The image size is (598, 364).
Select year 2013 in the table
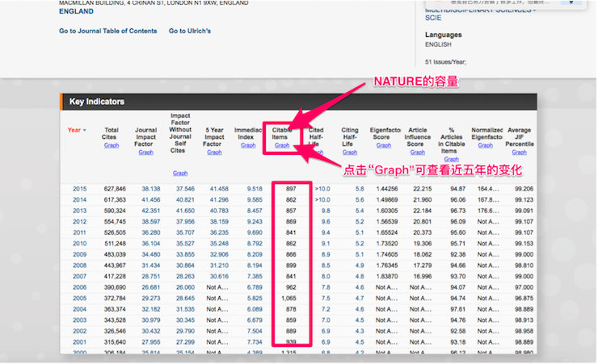coord(80,211)
